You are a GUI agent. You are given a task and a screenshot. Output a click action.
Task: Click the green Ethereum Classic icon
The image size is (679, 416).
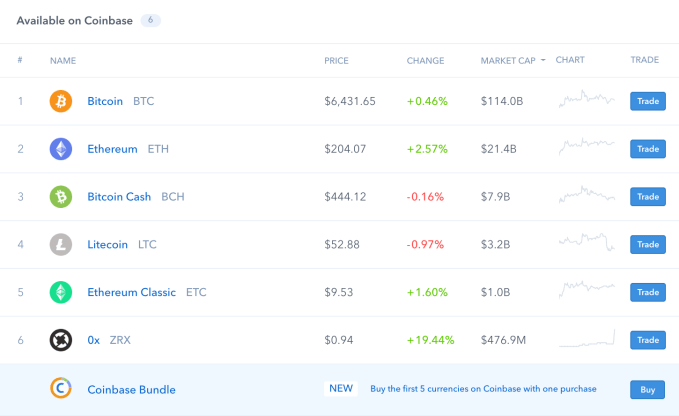click(61, 292)
